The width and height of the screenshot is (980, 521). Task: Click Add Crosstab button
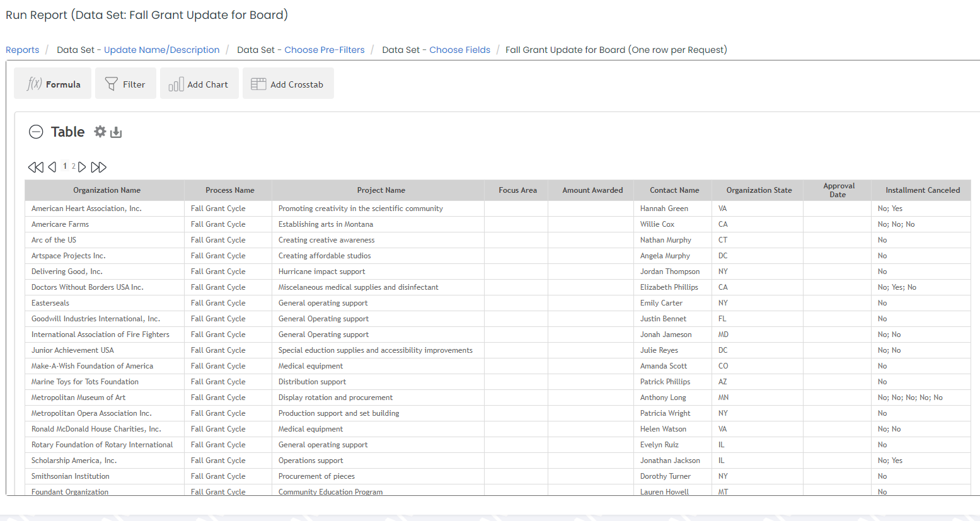pos(288,83)
